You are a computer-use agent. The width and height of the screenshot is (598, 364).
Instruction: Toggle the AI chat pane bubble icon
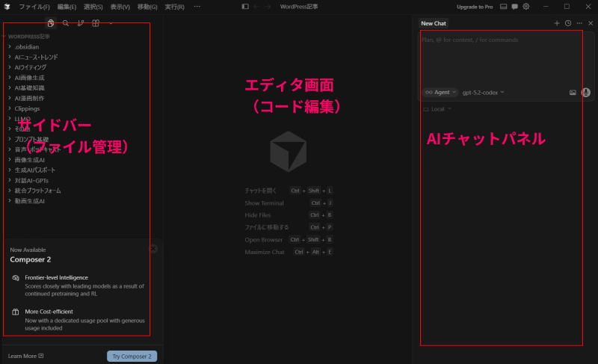(514, 7)
